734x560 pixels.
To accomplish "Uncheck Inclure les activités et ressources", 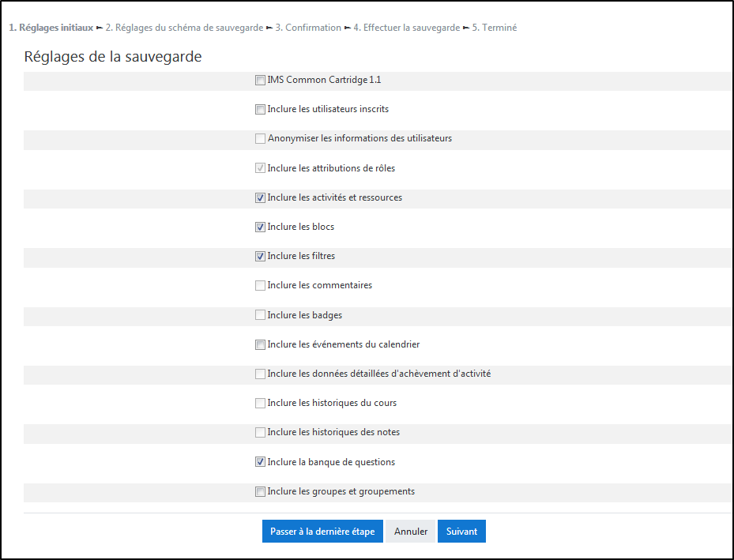I will coord(260,198).
